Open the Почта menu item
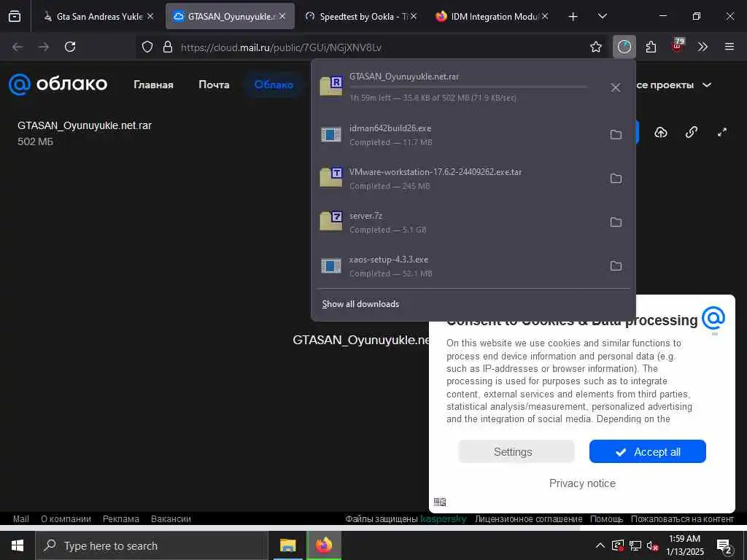 click(x=214, y=85)
